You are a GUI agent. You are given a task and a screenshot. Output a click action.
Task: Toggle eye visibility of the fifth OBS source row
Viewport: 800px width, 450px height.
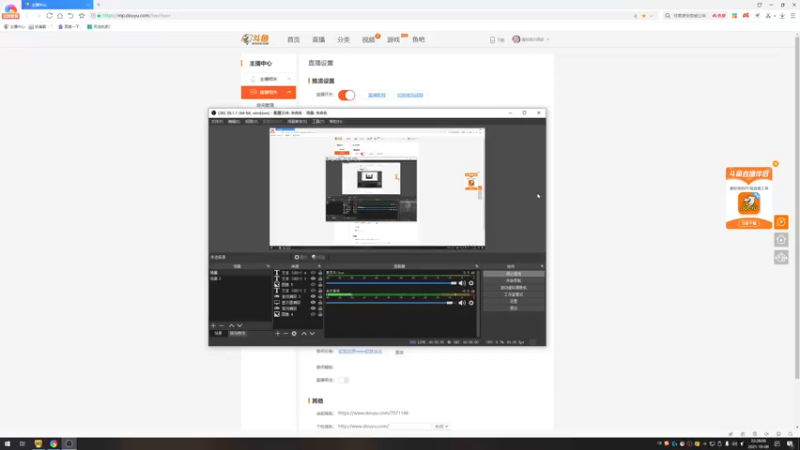pyautogui.click(x=313, y=296)
